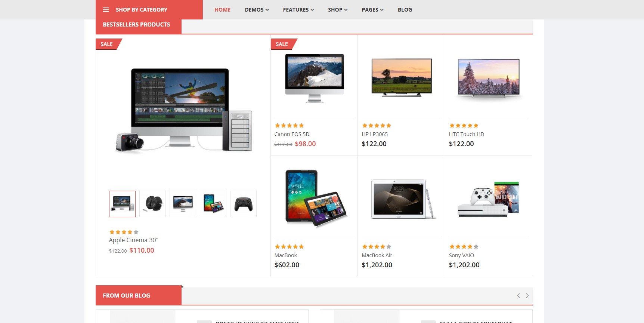644x323 pixels.
Task: Open the large Apple Cinema main product image
Action: point(183,110)
